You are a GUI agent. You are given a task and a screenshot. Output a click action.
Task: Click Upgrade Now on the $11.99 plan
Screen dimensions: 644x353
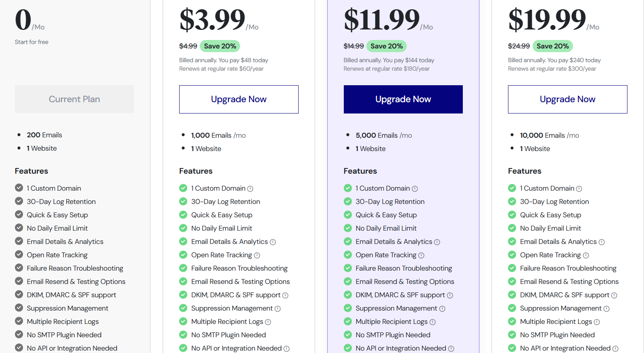tap(403, 99)
